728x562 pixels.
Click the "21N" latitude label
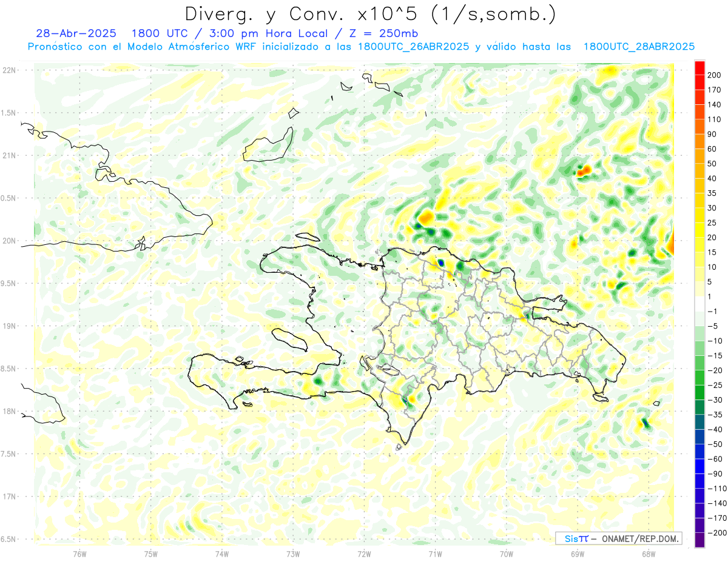pyautogui.click(x=9, y=155)
